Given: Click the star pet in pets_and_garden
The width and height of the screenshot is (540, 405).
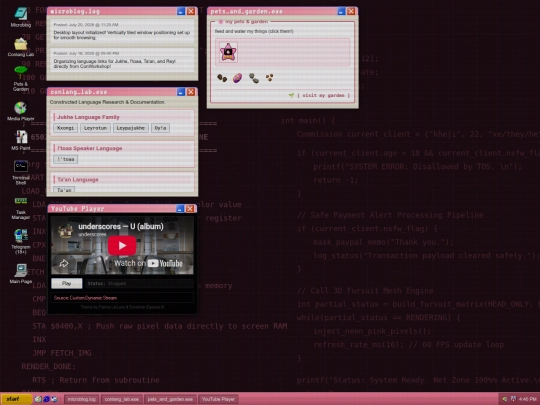Looking at the screenshot, I should click(x=228, y=52).
